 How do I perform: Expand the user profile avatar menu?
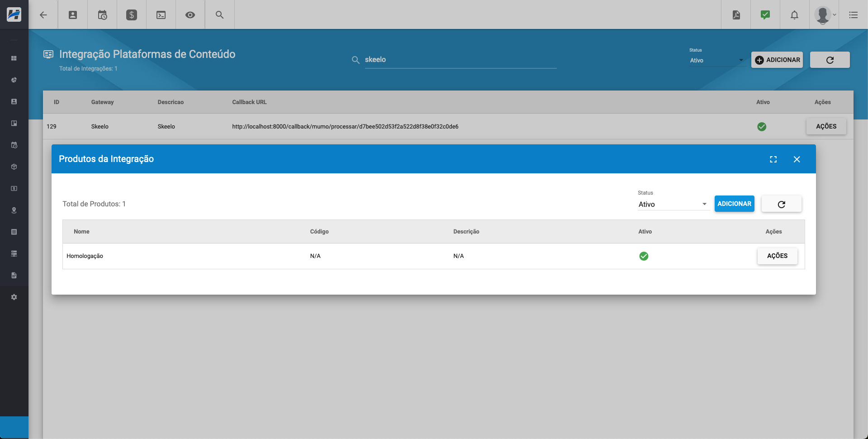823,14
